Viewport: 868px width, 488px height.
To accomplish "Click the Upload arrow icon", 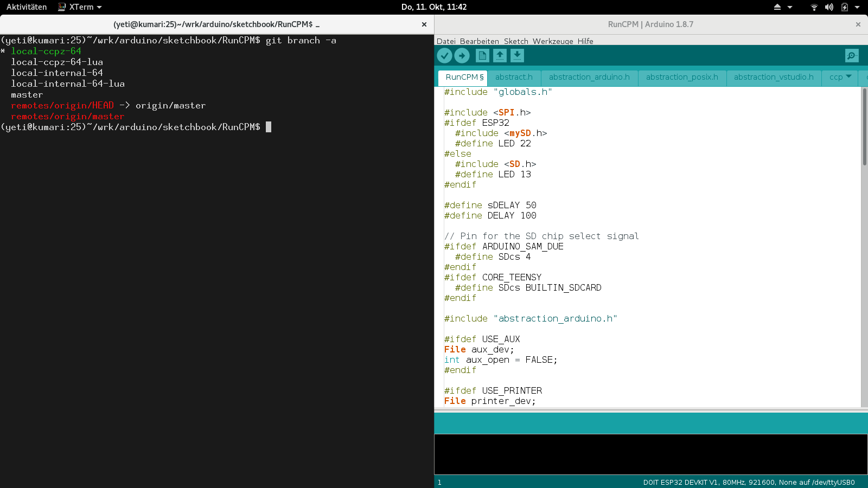I will [462, 55].
